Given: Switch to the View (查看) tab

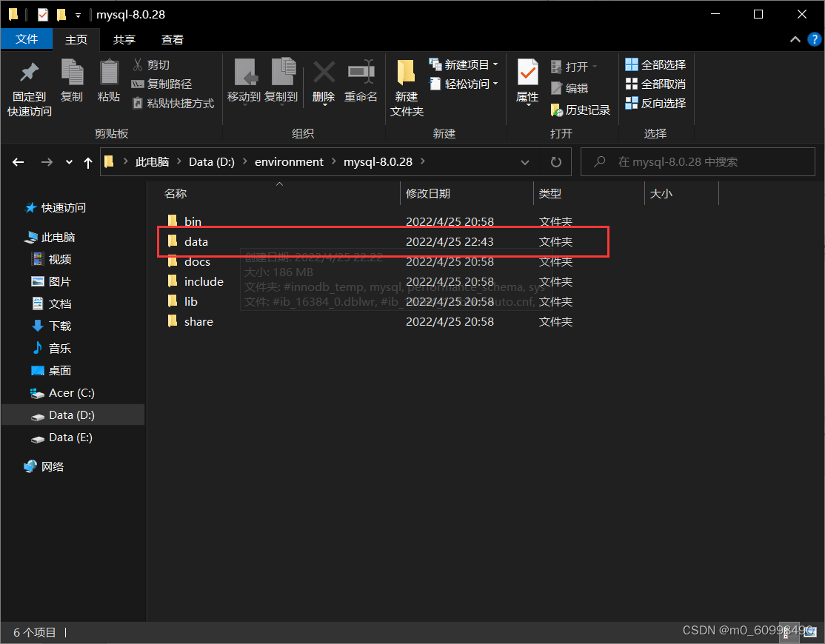Looking at the screenshot, I should click(173, 39).
